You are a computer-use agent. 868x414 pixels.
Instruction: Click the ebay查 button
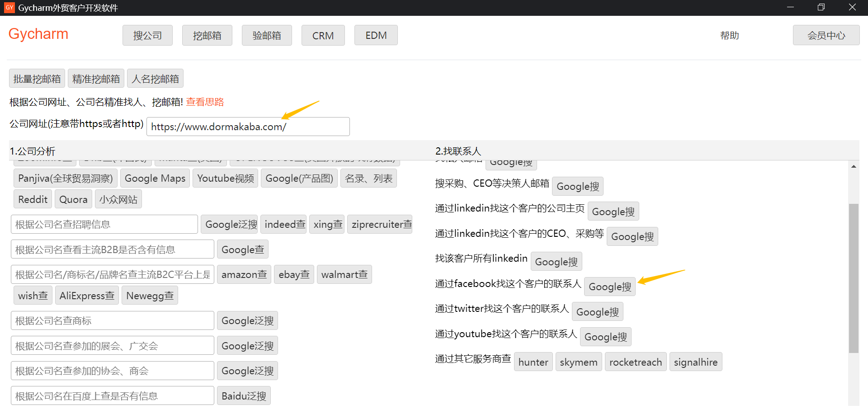[x=294, y=274]
